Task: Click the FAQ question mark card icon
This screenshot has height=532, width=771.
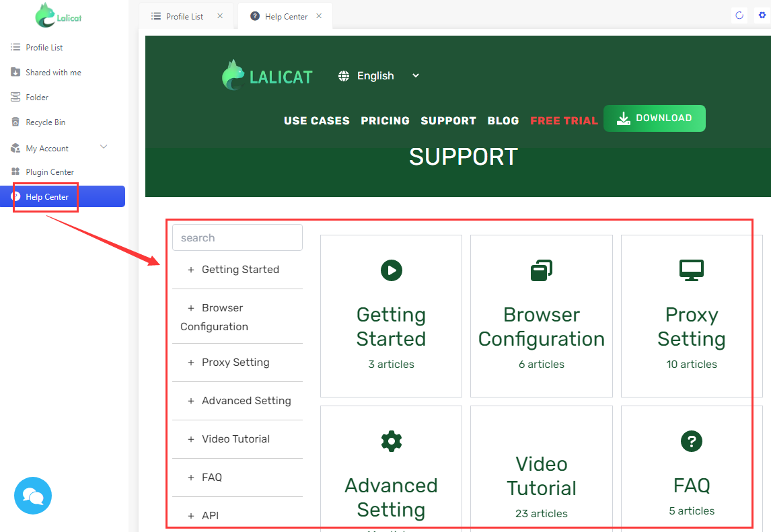Action: [692, 441]
